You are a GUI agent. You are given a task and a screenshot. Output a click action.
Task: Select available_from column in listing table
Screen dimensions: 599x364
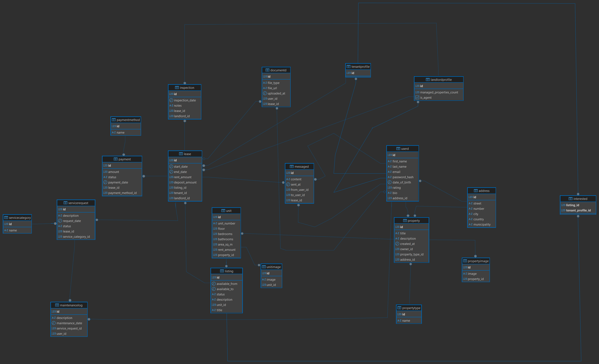(227, 284)
